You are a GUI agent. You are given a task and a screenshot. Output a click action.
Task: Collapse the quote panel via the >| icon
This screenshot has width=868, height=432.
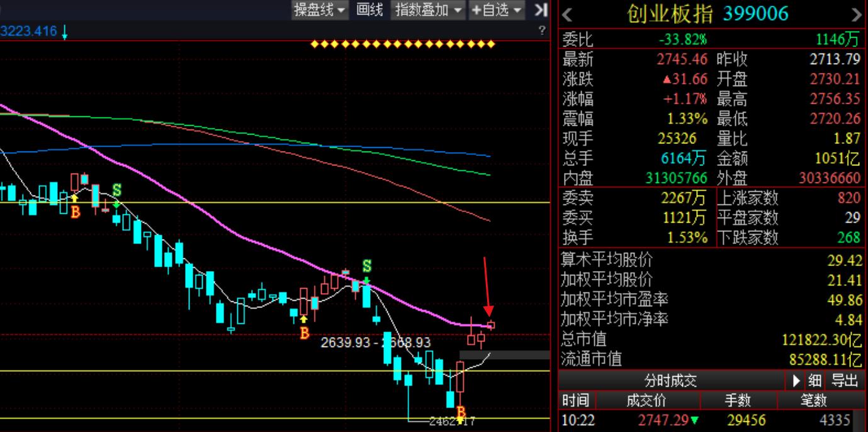[540, 10]
